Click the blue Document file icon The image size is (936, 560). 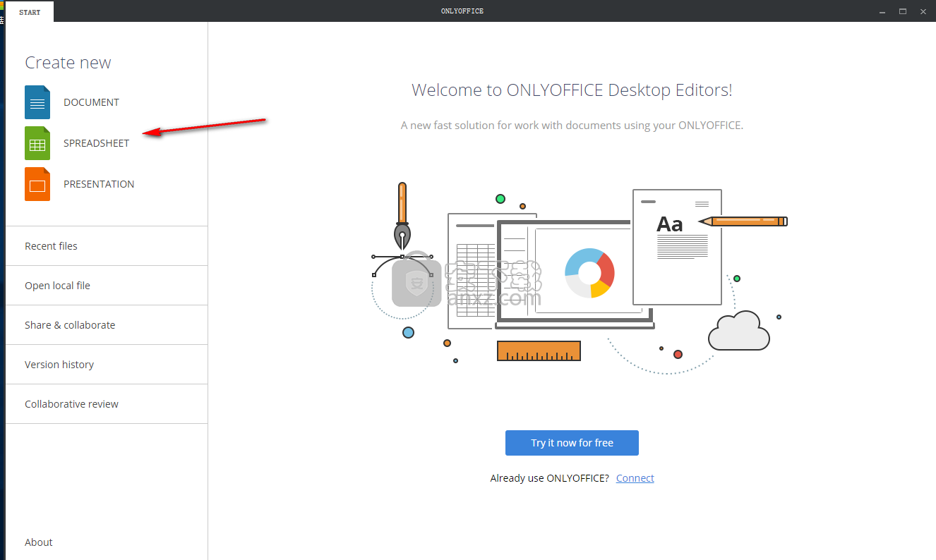(x=37, y=102)
